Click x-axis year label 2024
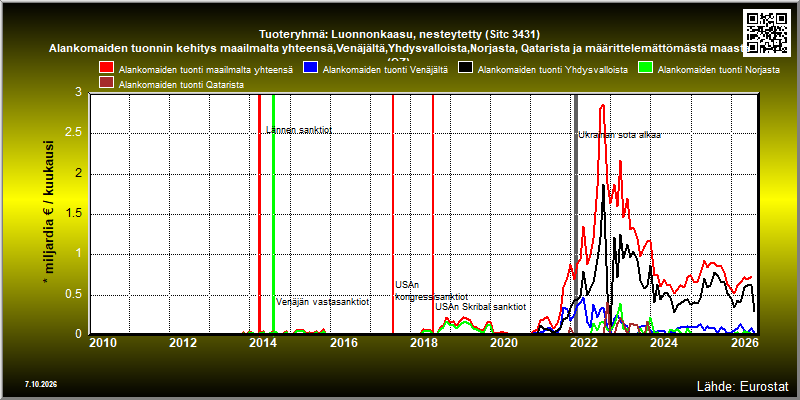 click(x=665, y=343)
